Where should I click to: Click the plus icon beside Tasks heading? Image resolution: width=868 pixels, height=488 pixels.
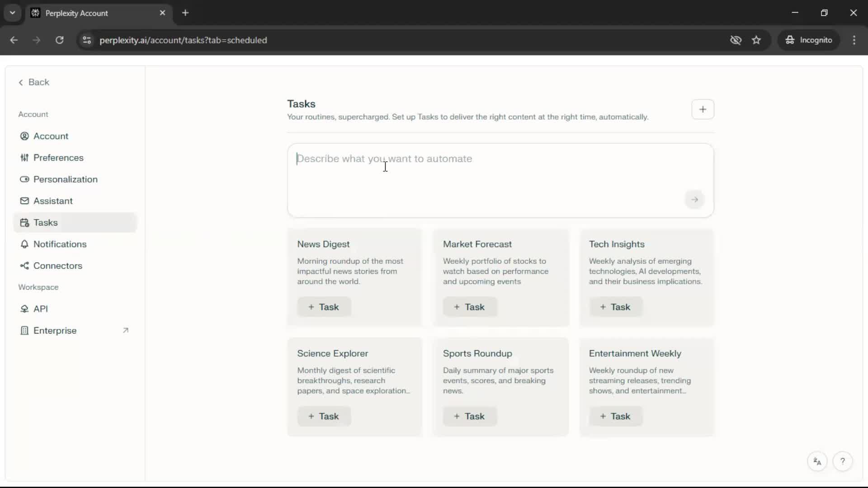(703, 109)
